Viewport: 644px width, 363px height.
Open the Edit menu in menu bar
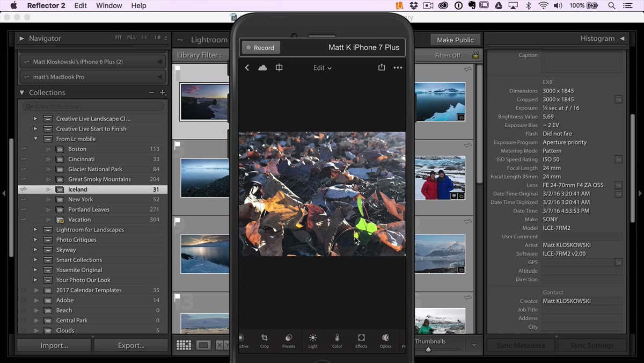[80, 5]
